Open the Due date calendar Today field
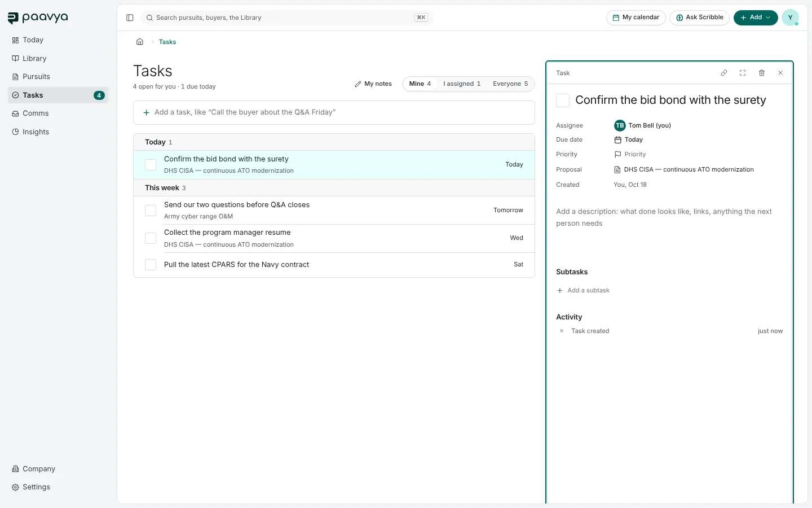Screen dimensions: 812x508 629,139
